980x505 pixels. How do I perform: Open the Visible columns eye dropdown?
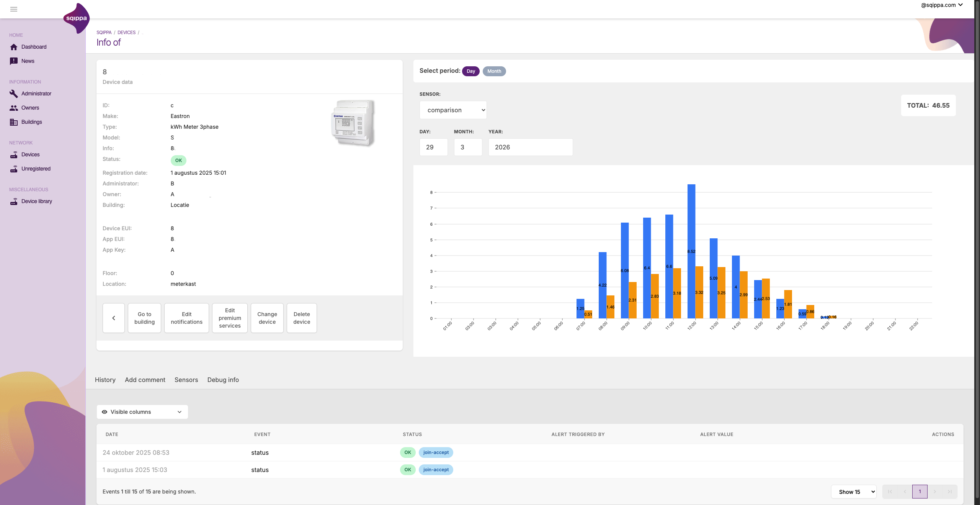pos(142,412)
